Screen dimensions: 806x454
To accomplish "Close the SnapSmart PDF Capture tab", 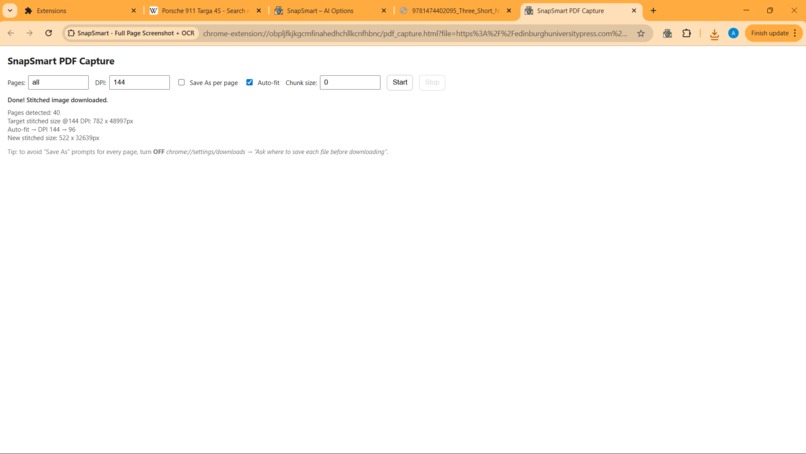I will [x=634, y=11].
